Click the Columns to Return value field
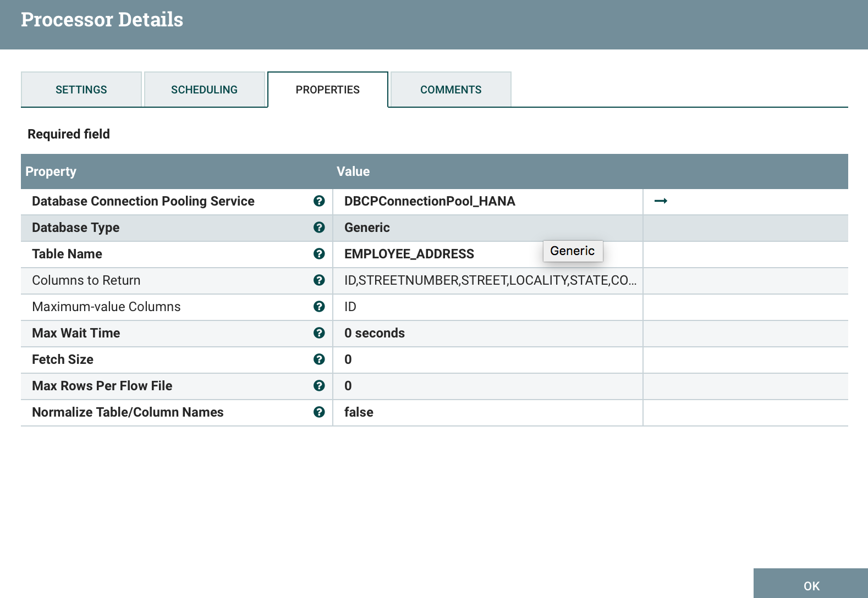 pos(490,280)
